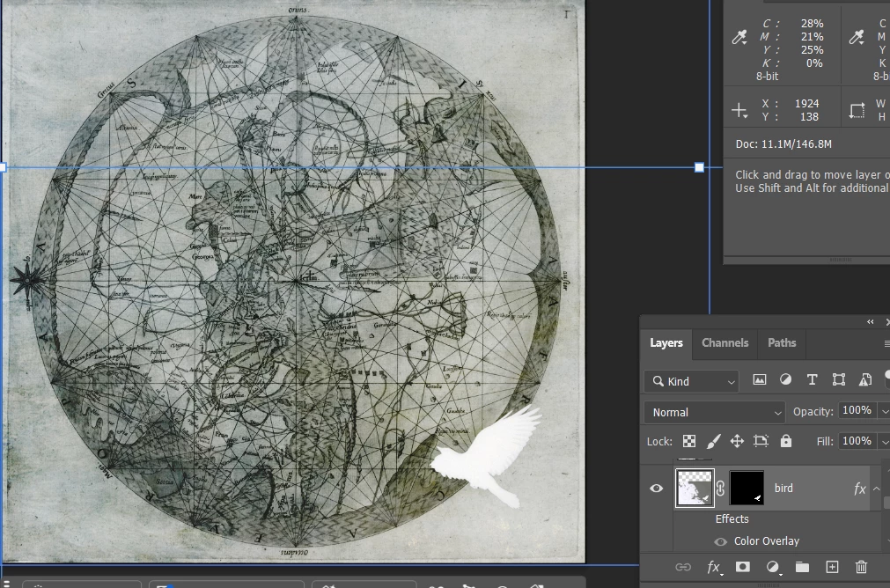Click the C value 28% in Info panel
Image resolution: width=890 pixels, height=588 pixels.
812,24
